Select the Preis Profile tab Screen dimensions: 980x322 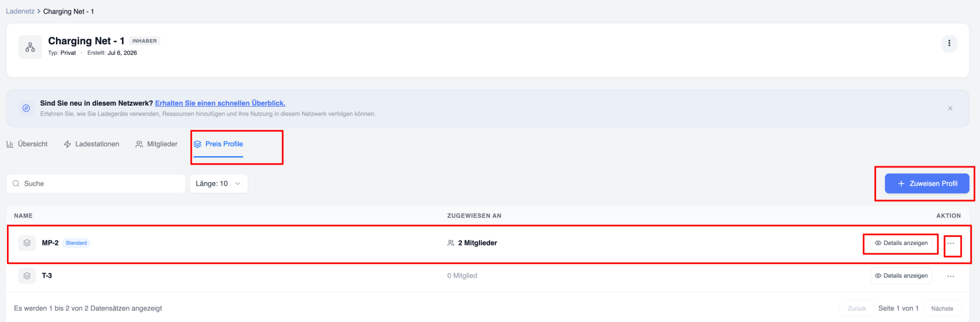pyautogui.click(x=218, y=144)
